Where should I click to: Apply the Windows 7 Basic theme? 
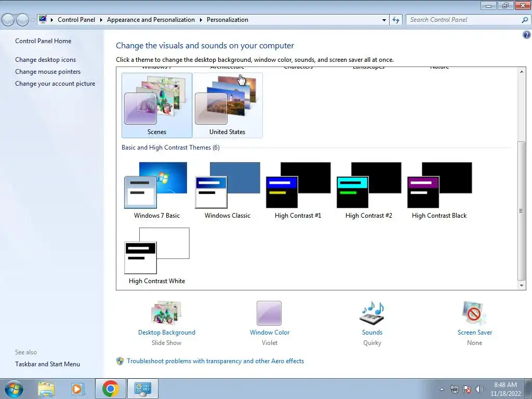tap(157, 190)
